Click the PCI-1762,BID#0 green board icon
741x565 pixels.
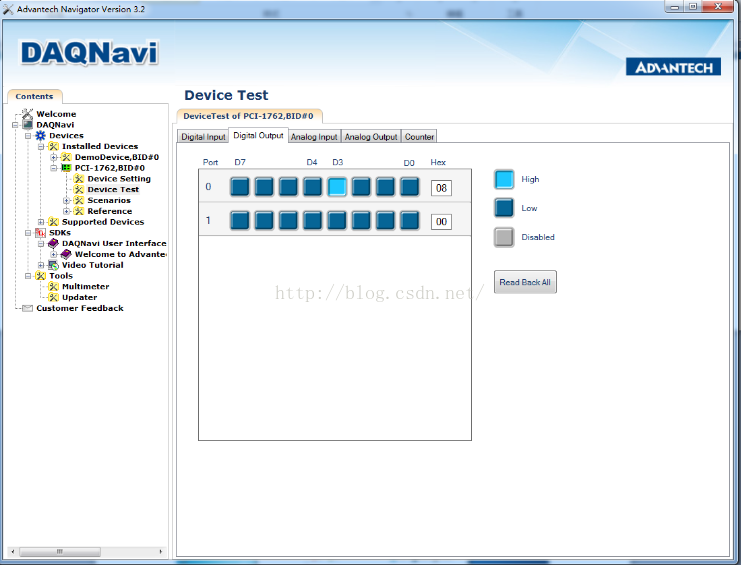point(66,168)
